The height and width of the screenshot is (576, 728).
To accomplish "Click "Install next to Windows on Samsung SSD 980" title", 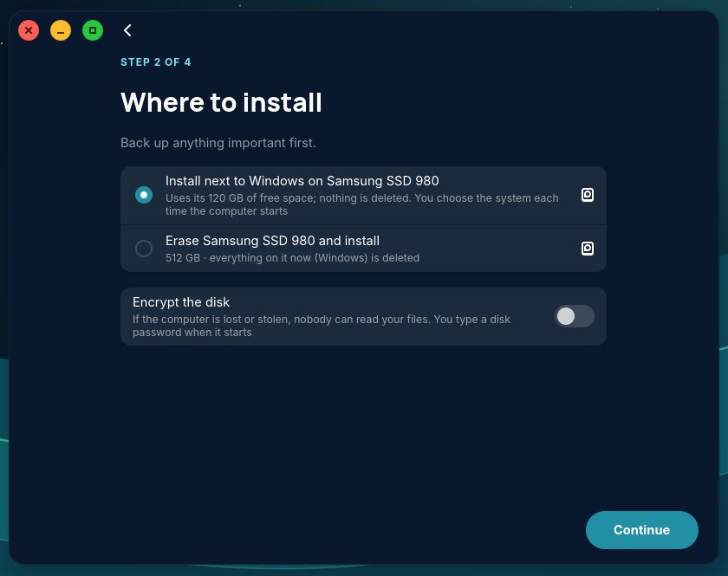I will [x=302, y=180].
